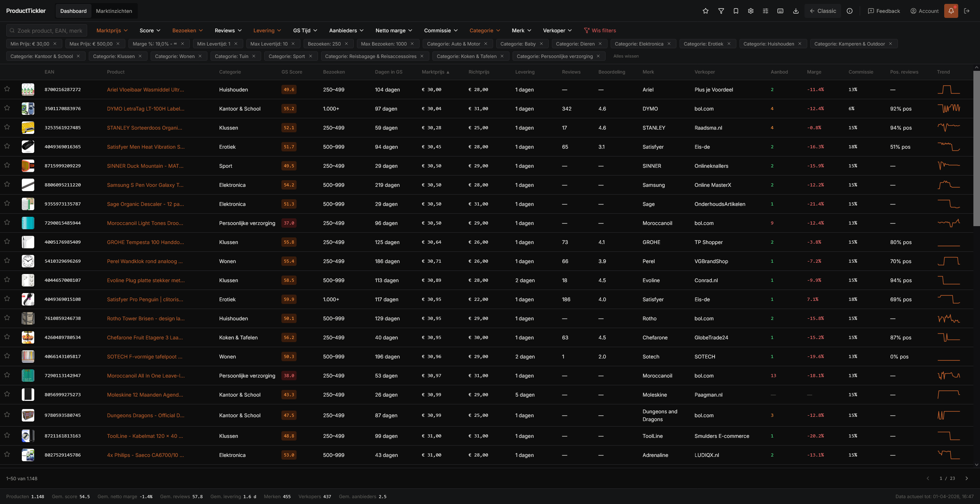The image size is (980, 504).
Task: Open the favorites star icon top right
Action: (x=706, y=11)
